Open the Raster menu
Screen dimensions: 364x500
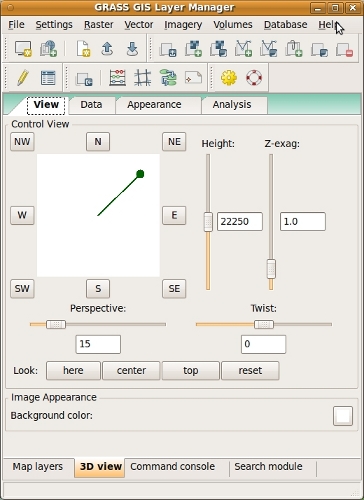click(99, 25)
